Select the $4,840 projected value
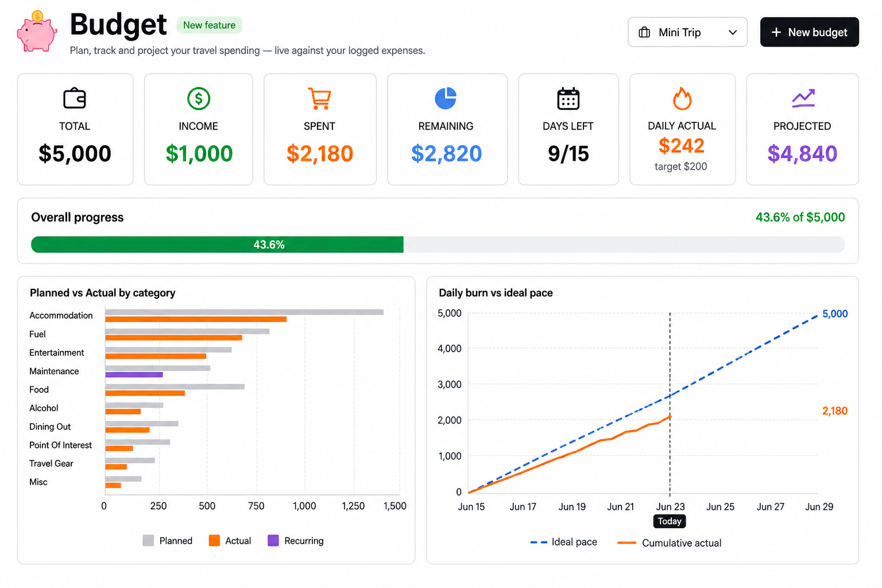Screen dimensions: 882x588 tap(802, 153)
